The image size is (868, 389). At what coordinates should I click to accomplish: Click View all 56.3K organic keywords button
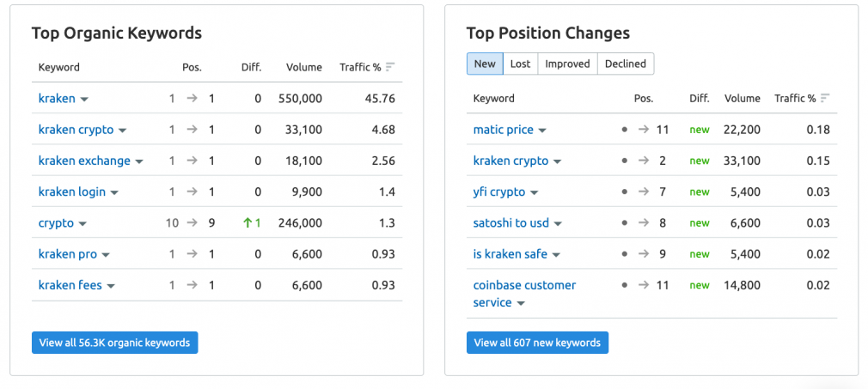(x=114, y=343)
